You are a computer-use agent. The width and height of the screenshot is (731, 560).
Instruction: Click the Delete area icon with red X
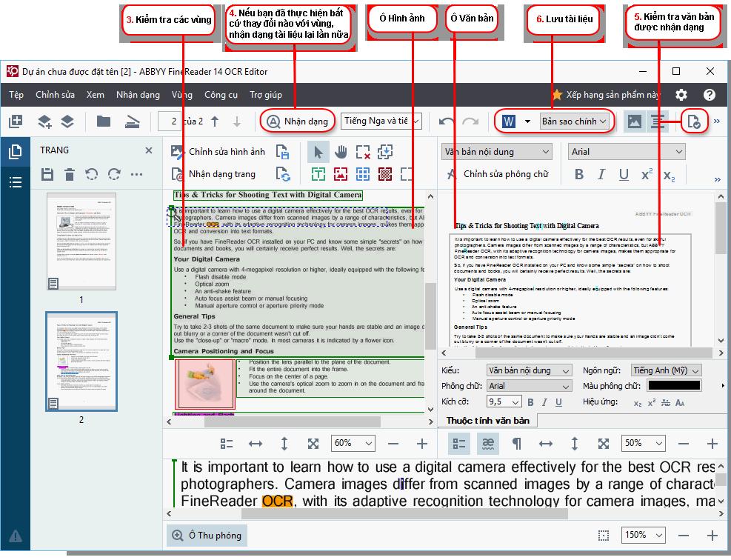[363, 152]
